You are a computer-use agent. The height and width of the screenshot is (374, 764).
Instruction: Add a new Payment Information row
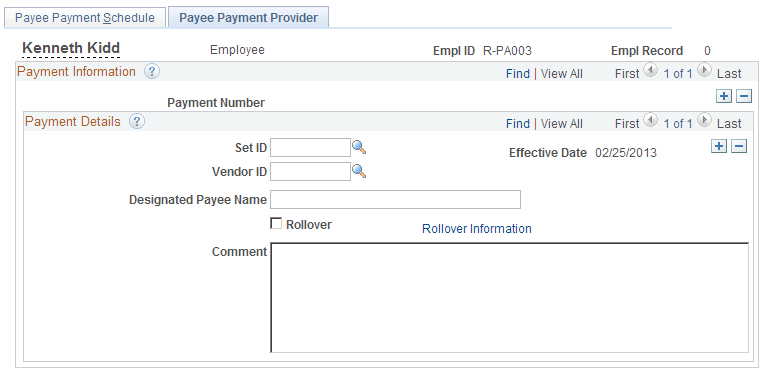[724, 96]
